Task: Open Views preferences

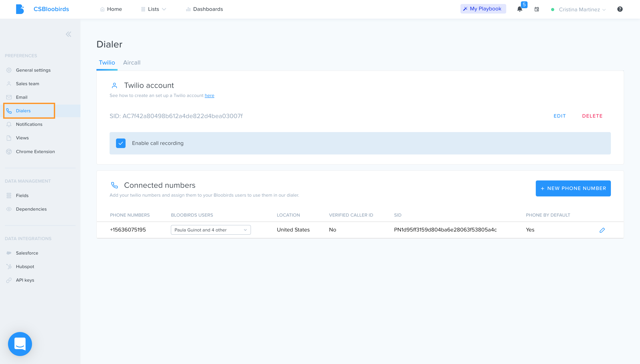Action: tap(22, 138)
